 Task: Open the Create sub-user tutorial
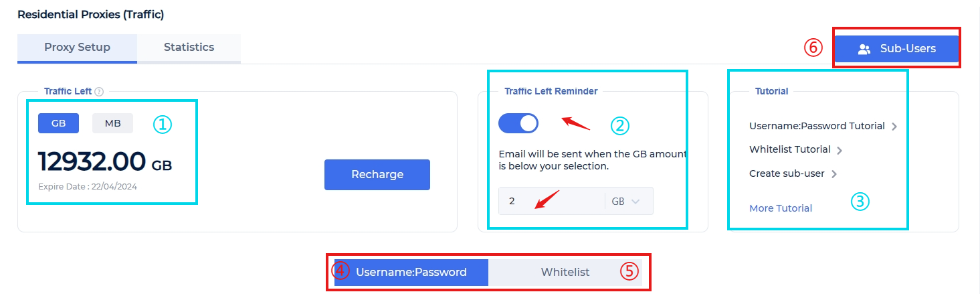[787, 173]
